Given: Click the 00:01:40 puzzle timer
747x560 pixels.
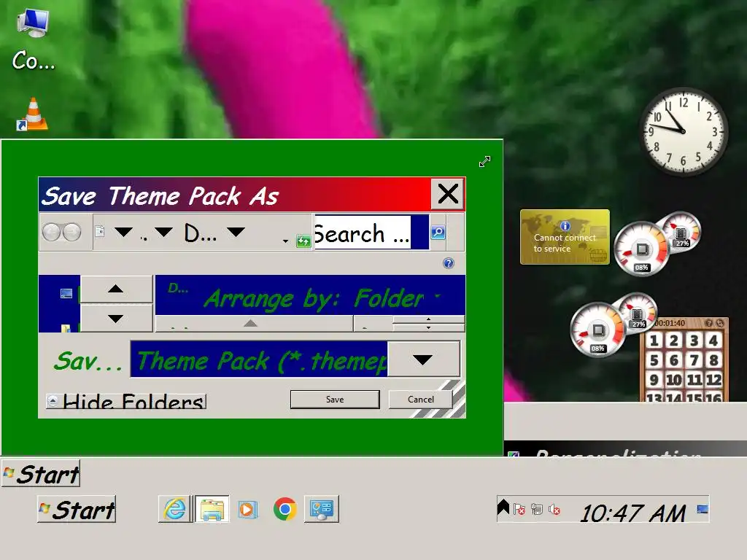Looking at the screenshot, I should [670, 323].
